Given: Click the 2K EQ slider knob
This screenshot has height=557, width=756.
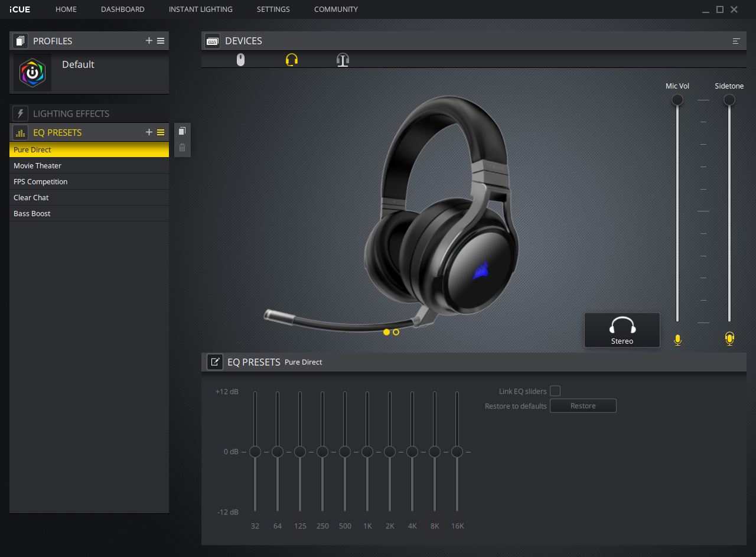Looking at the screenshot, I should (x=390, y=452).
